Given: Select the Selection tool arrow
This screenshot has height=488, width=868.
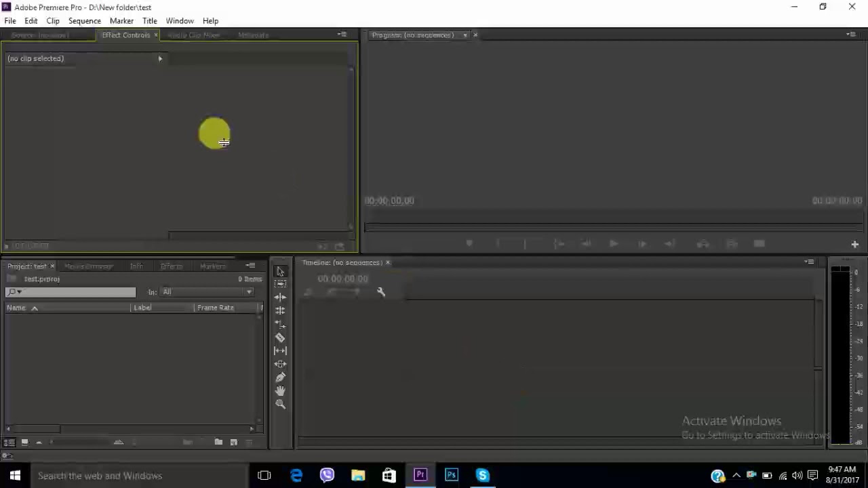Looking at the screenshot, I should click(x=280, y=271).
